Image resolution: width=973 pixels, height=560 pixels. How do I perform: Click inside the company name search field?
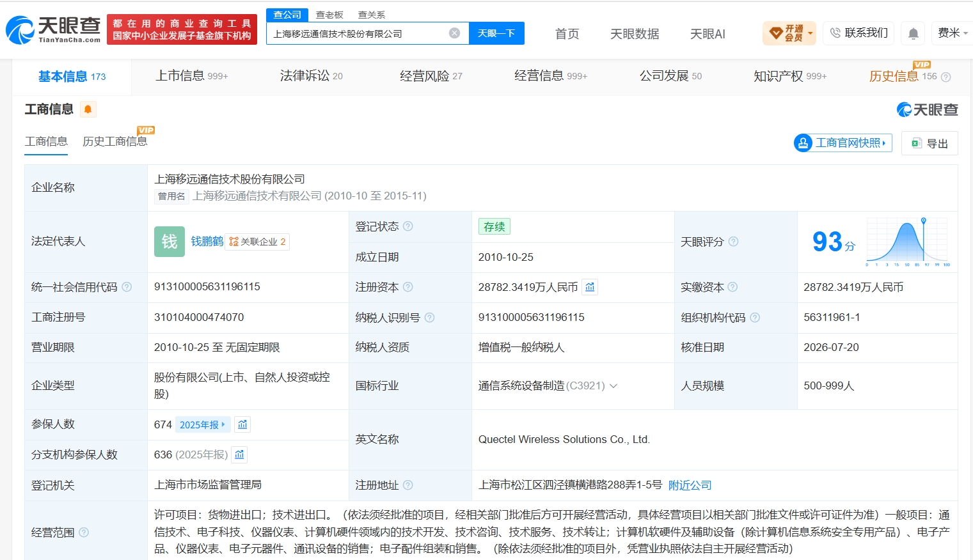[357, 33]
